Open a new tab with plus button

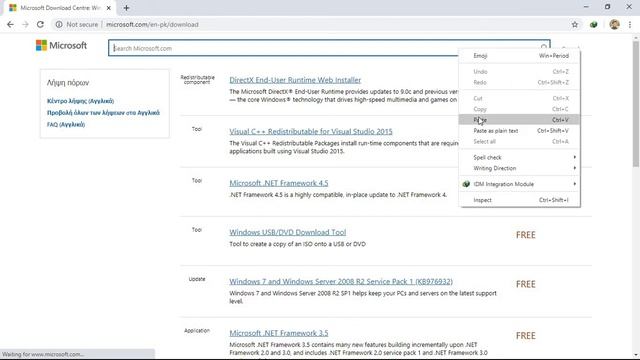126,8
